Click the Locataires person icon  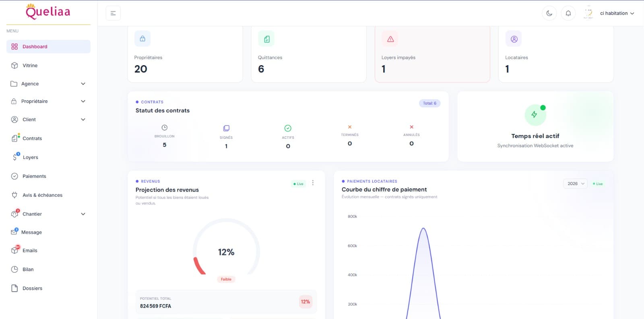pos(514,39)
